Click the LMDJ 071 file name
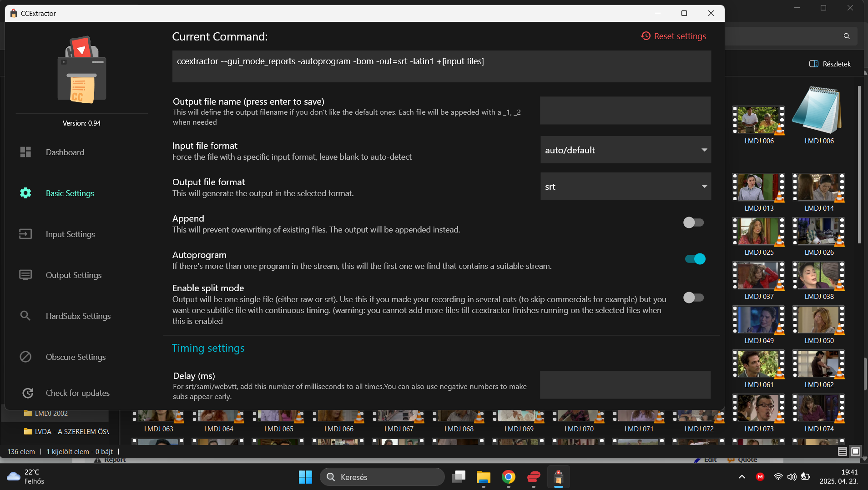The image size is (868, 490). (x=639, y=429)
